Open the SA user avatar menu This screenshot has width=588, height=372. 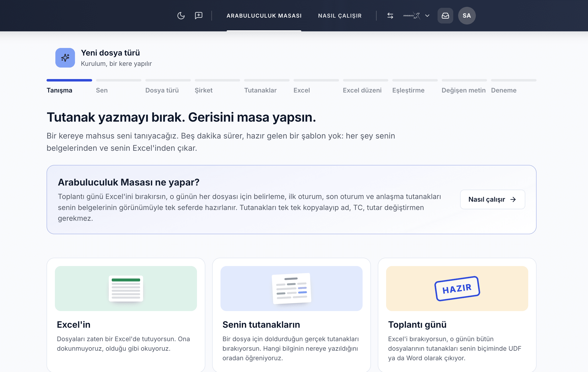[467, 16]
